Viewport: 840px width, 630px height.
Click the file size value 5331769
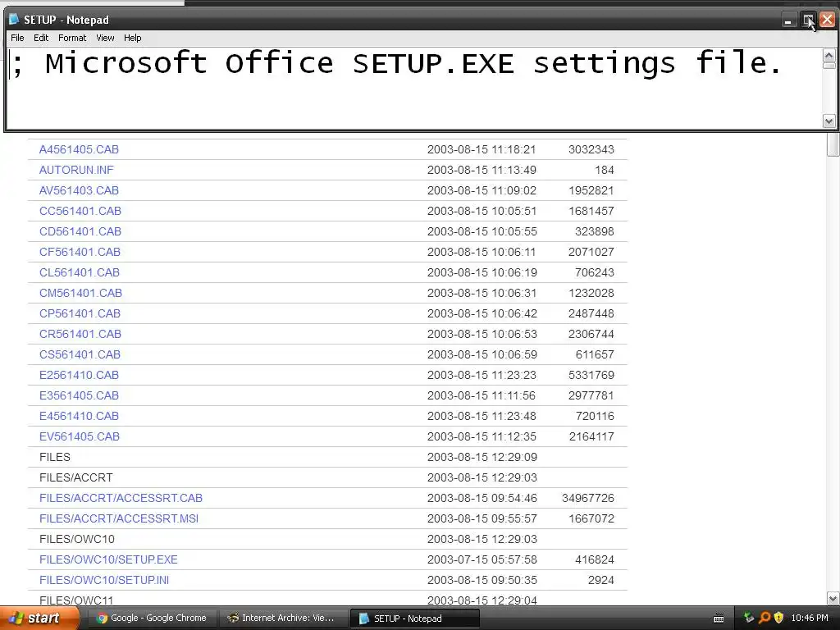tap(591, 375)
